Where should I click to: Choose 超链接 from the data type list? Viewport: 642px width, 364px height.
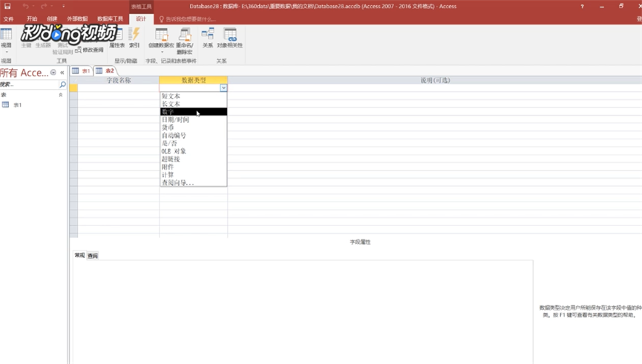coord(193,159)
